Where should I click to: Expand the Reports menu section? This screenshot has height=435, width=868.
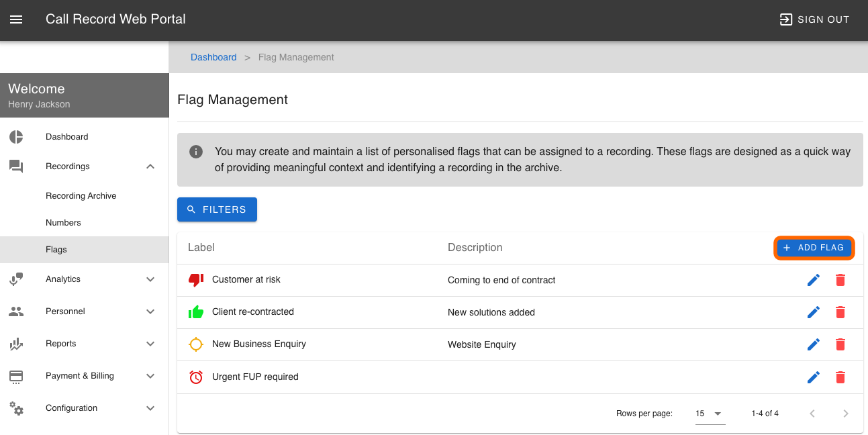tap(150, 344)
